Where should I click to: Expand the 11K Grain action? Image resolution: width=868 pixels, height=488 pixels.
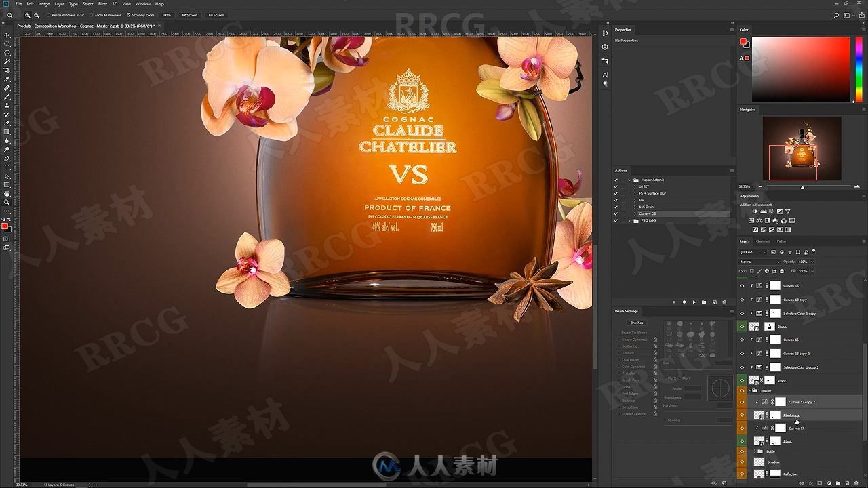[x=635, y=207]
